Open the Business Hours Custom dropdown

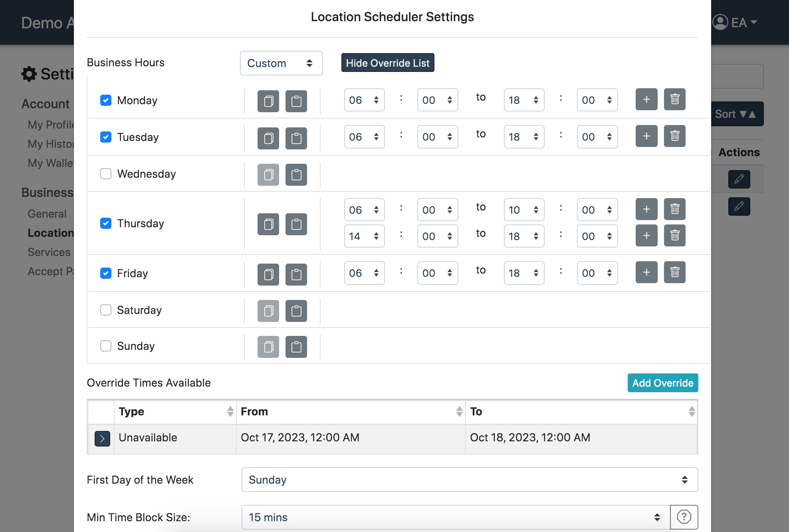[281, 63]
